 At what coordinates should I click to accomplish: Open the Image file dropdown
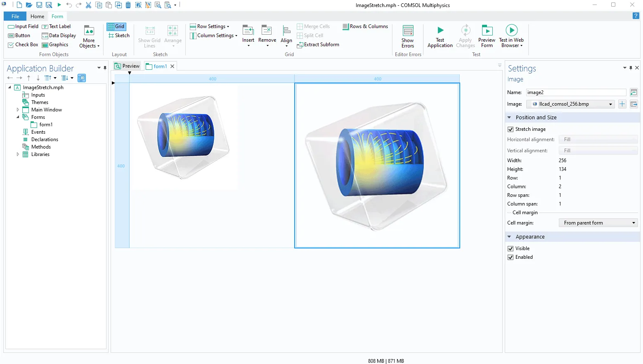572,104
